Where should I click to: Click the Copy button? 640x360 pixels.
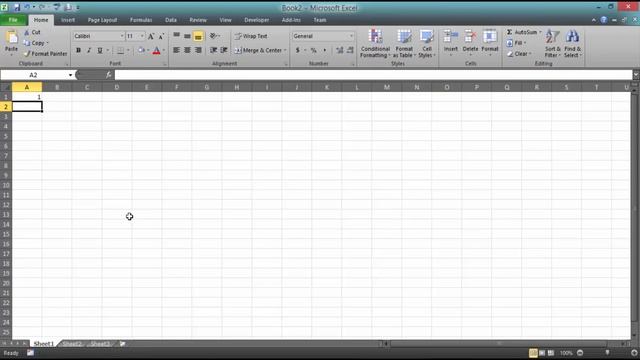[x=34, y=43]
